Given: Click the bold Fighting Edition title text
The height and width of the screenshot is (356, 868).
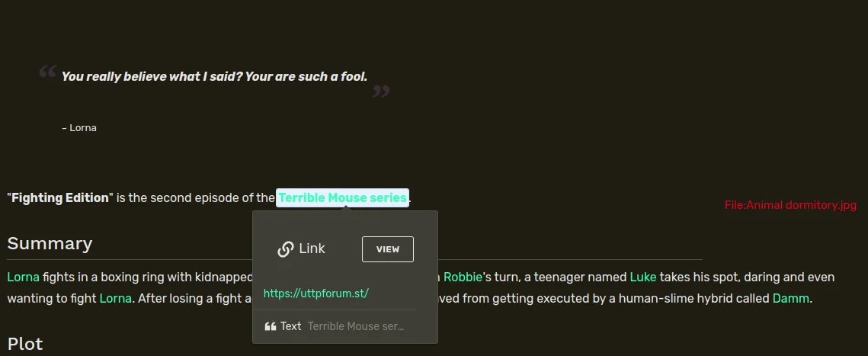Looking at the screenshot, I should (60, 198).
